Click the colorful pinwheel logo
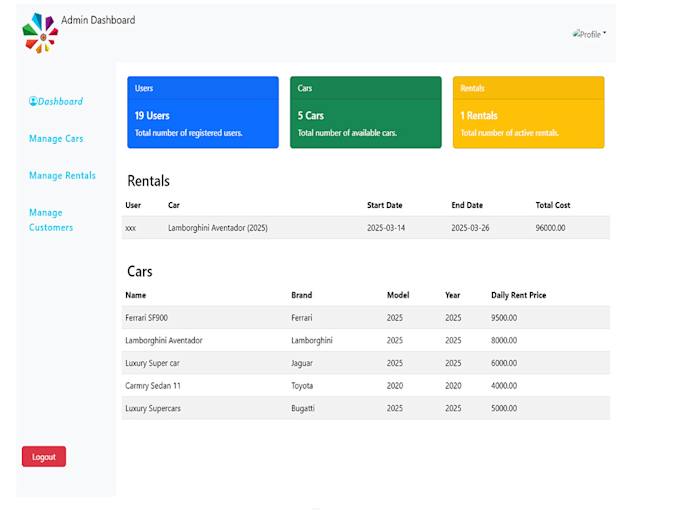The height and width of the screenshot is (510, 680). click(x=40, y=33)
